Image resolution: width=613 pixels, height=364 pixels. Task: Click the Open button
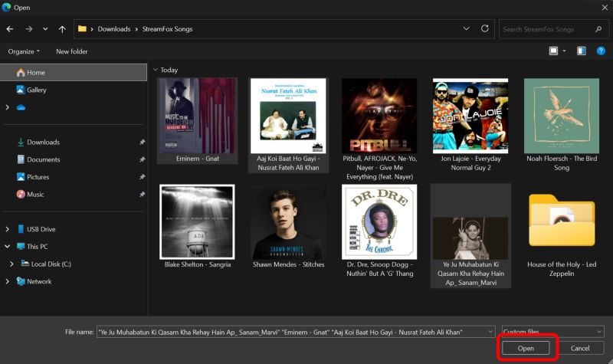coord(526,348)
